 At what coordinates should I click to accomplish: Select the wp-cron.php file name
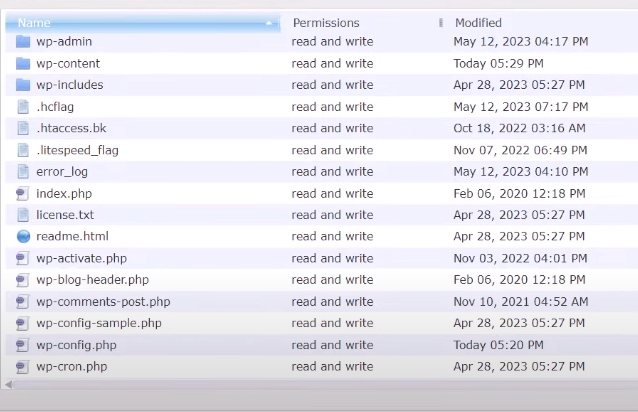coord(72,367)
